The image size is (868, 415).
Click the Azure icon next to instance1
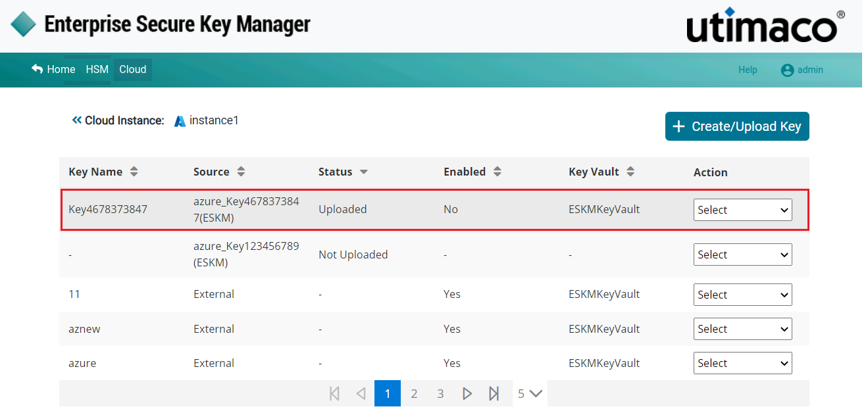point(180,121)
